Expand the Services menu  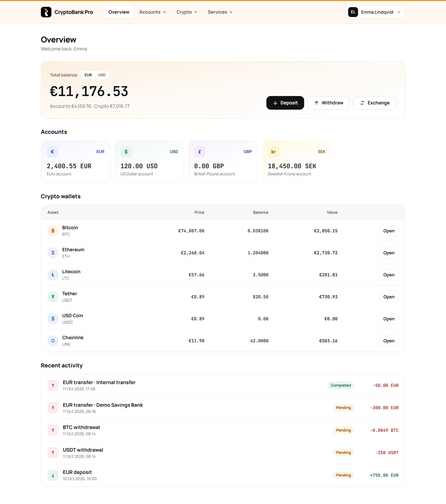pos(220,12)
